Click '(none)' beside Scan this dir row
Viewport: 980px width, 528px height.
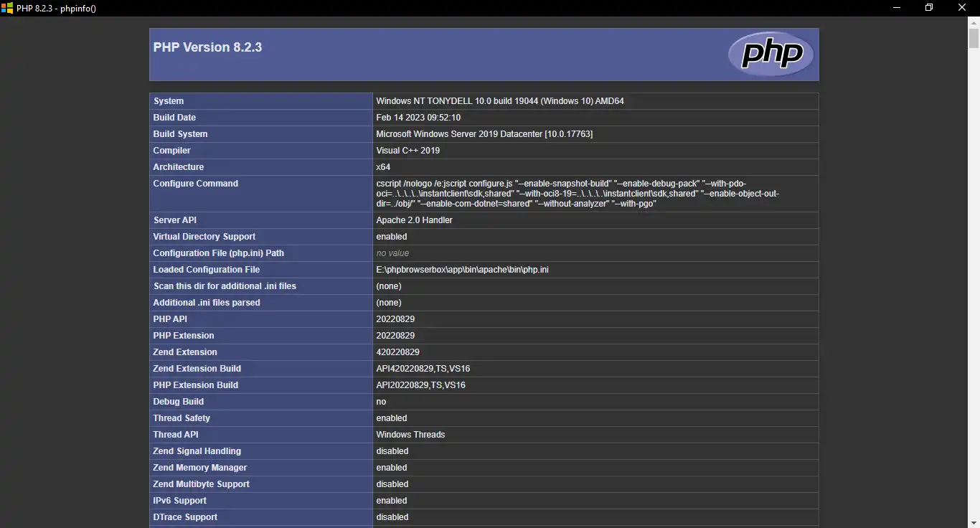pyautogui.click(x=389, y=286)
